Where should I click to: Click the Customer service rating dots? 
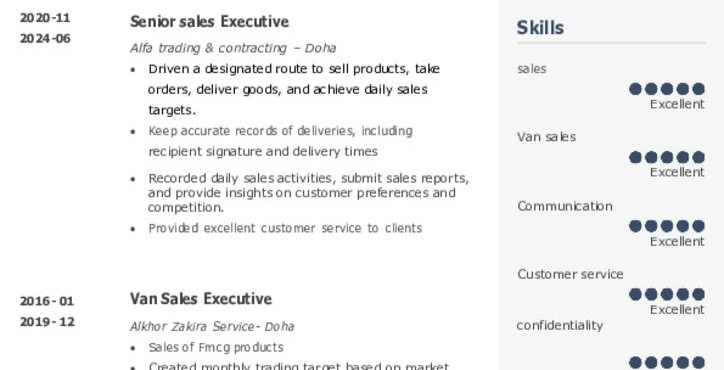click(x=667, y=294)
